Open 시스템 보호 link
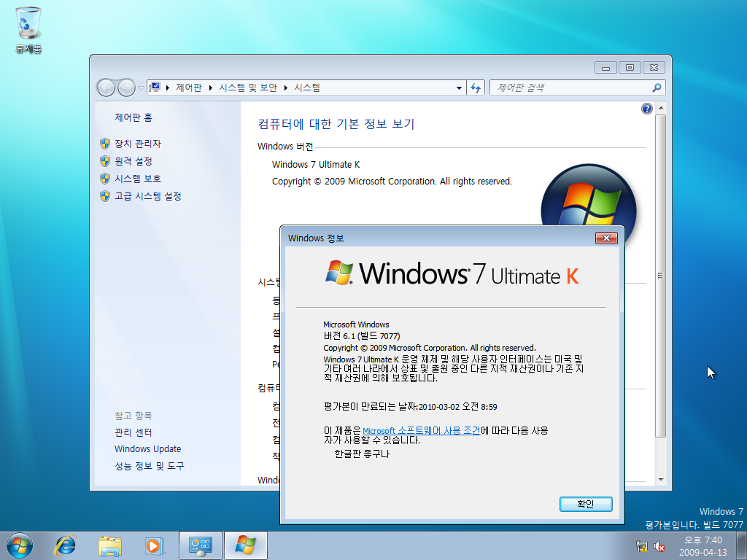747x560 pixels. (138, 179)
